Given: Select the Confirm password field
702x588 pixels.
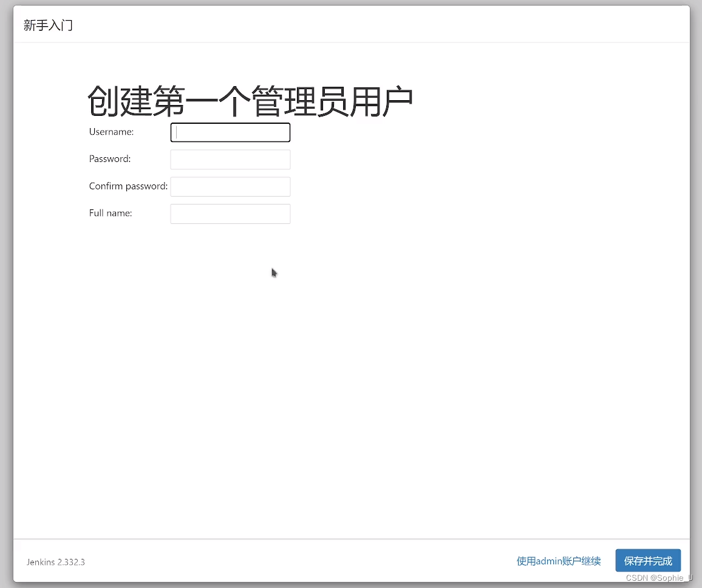Looking at the screenshot, I should coord(230,186).
